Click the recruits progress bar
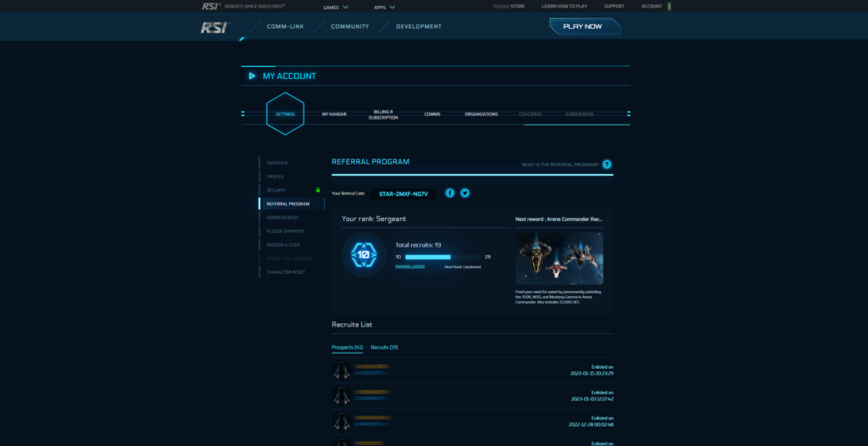The width and height of the screenshot is (868, 446). pyautogui.click(x=442, y=257)
